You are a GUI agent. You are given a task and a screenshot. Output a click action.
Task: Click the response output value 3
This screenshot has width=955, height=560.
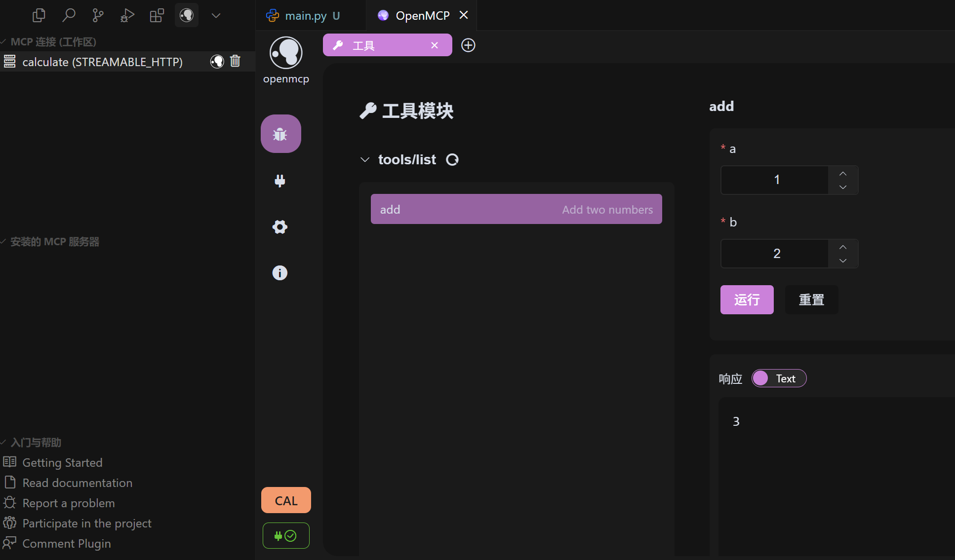click(x=736, y=421)
